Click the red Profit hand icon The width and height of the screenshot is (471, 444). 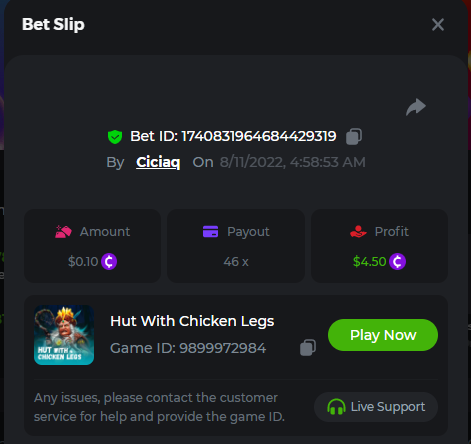pos(358,232)
